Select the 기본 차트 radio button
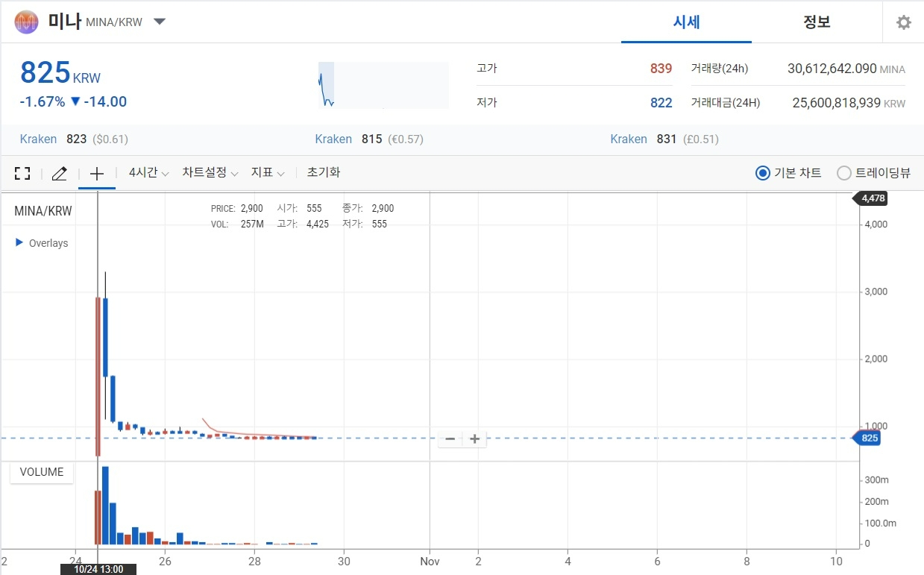 coord(762,173)
